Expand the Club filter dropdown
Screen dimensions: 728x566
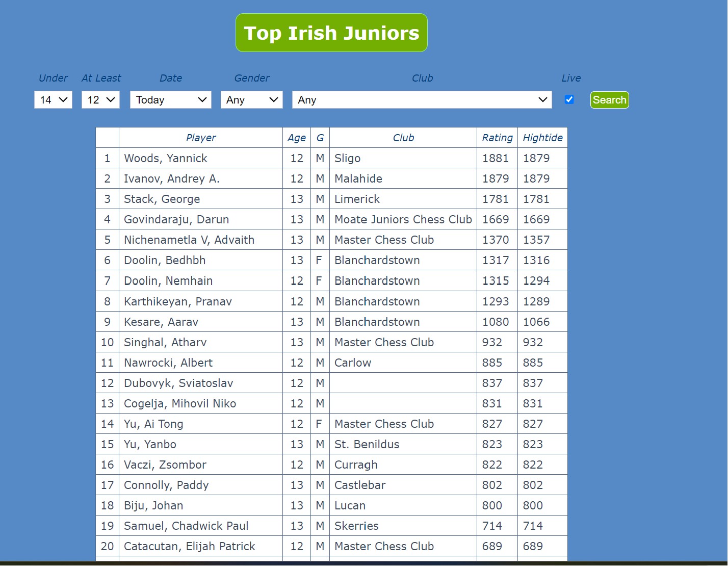pyautogui.click(x=422, y=99)
